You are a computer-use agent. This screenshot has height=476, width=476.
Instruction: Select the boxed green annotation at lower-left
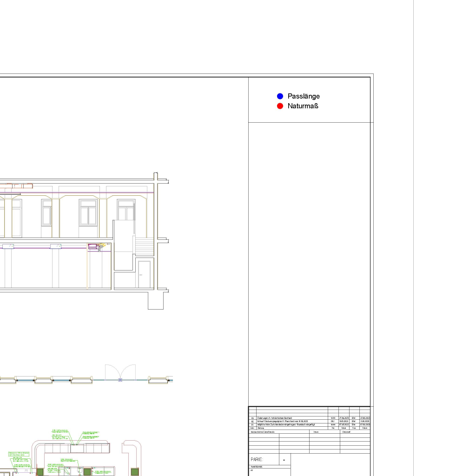point(19,454)
